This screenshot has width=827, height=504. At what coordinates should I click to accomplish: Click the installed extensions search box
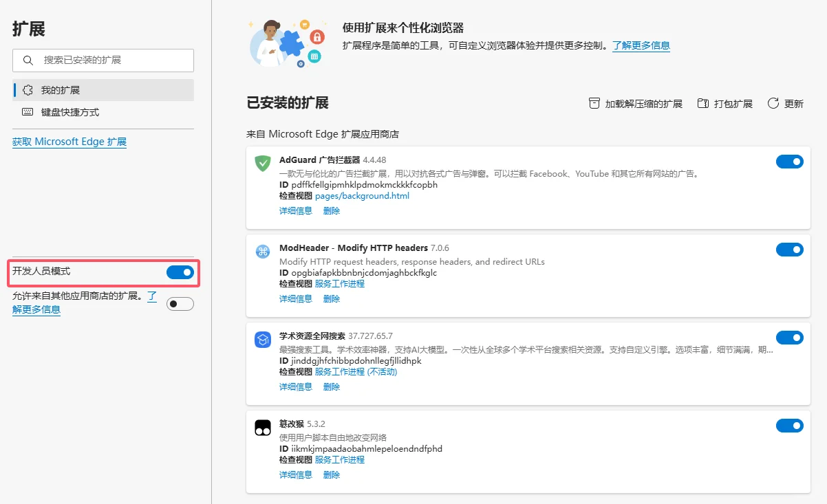(103, 61)
